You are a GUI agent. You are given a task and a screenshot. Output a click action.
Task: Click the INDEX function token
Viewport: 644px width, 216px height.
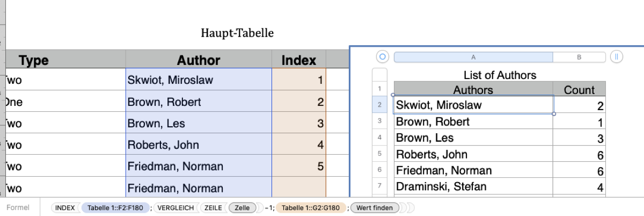pos(65,207)
